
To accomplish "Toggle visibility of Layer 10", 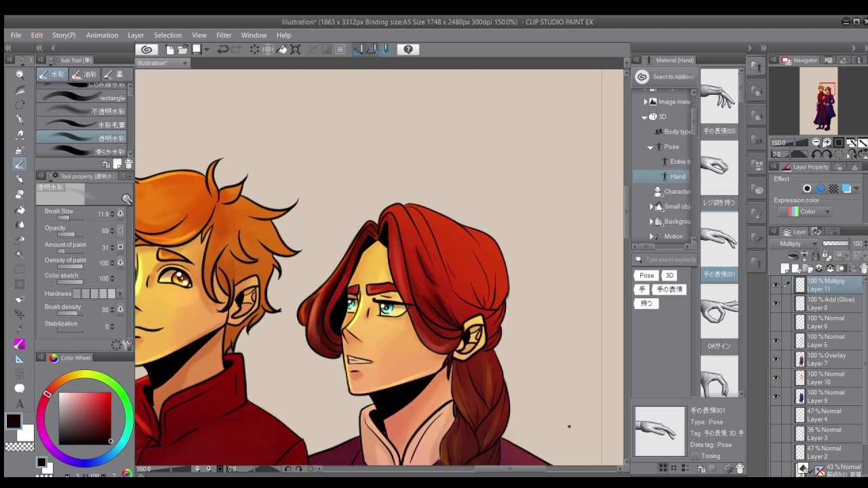I will click(776, 378).
